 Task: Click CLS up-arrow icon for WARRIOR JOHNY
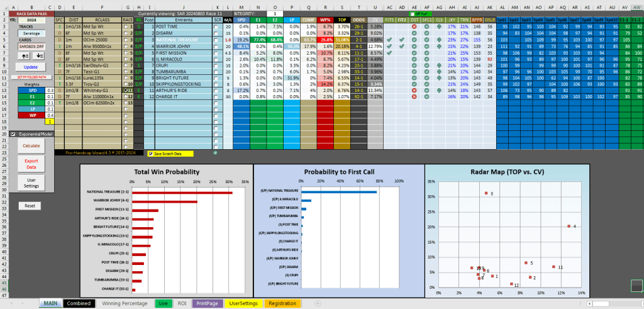point(439,45)
